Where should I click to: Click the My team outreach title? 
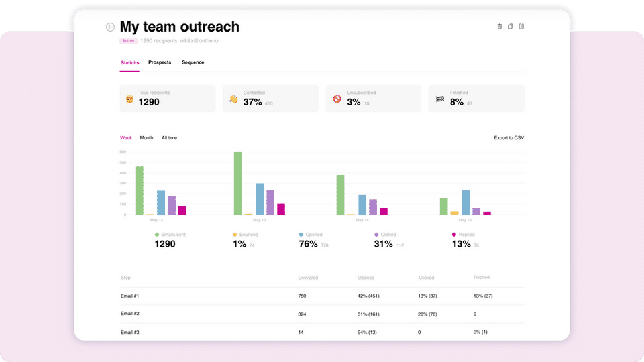pyautogui.click(x=180, y=27)
